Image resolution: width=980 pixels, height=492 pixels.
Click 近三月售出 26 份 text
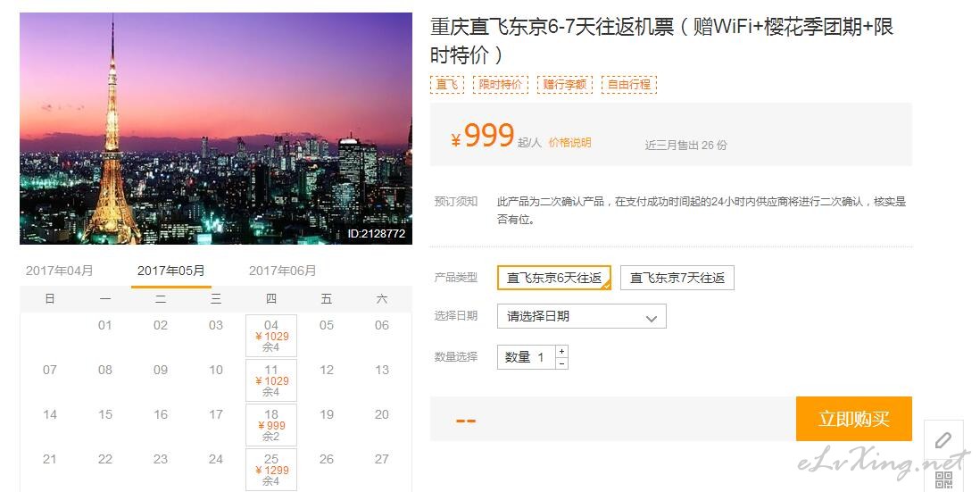pos(685,145)
